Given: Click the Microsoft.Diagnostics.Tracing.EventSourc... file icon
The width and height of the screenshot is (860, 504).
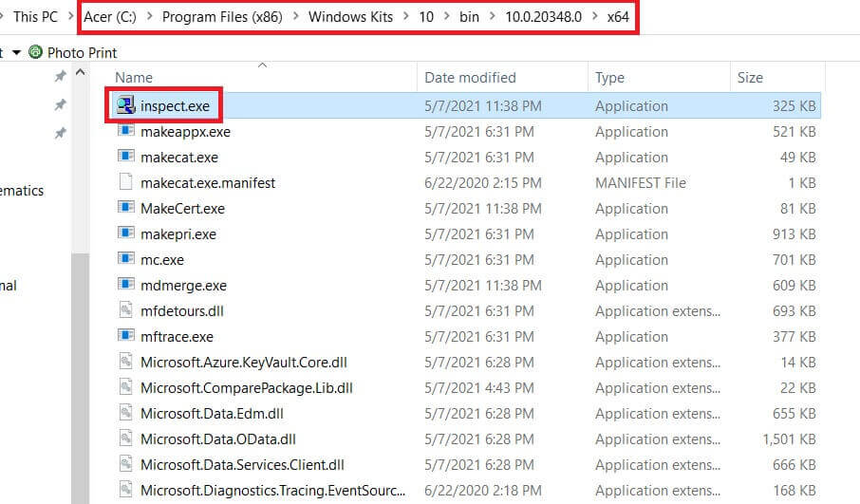Looking at the screenshot, I should tap(125, 489).
